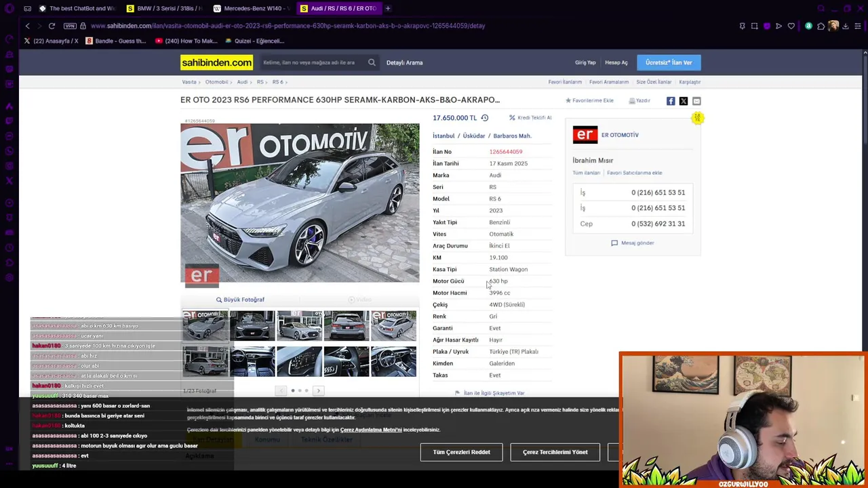This screenshot has width=868, height=488.
Task: Focus the site search input field
Action: tap(313, 62)
